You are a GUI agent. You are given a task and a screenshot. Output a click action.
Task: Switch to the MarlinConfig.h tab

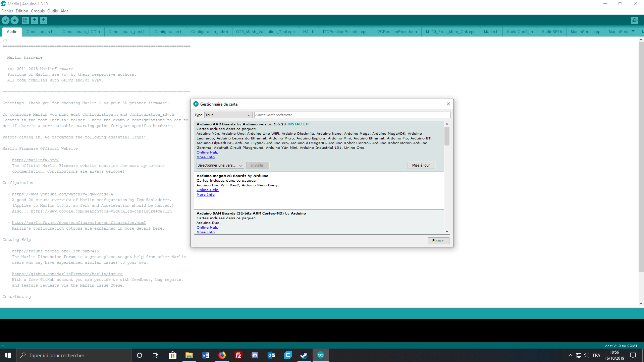(x=520, y=32)
